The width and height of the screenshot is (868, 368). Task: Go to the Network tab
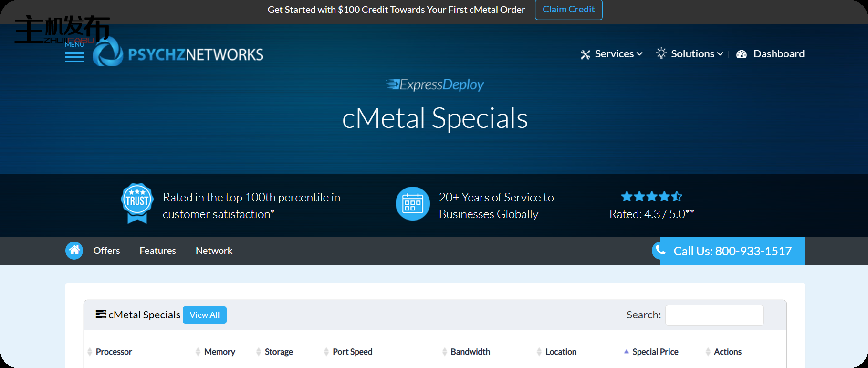[x=214, y=251]
